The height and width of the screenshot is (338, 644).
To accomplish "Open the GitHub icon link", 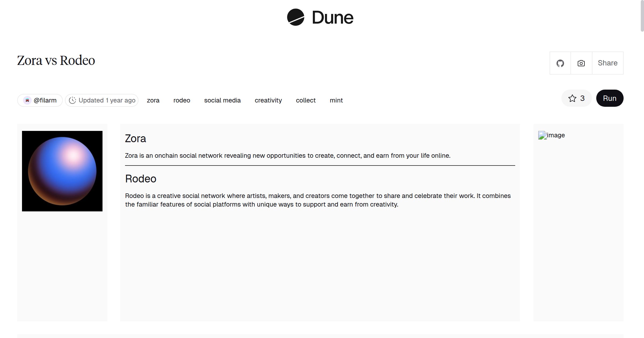I will [x=560, y=63].
